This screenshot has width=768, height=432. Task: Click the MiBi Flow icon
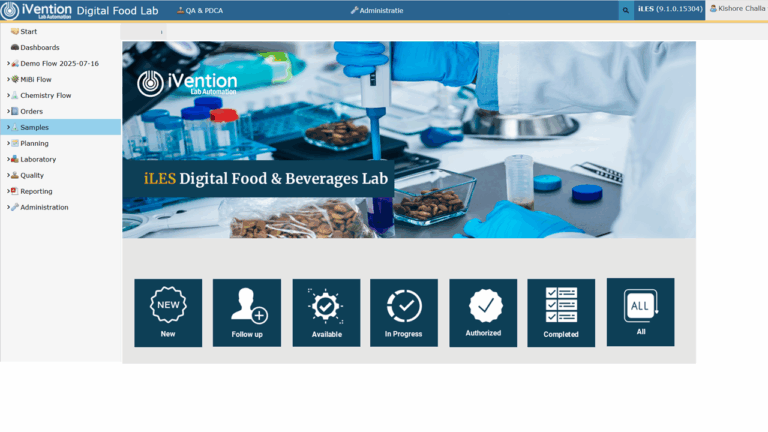point(15,79)
